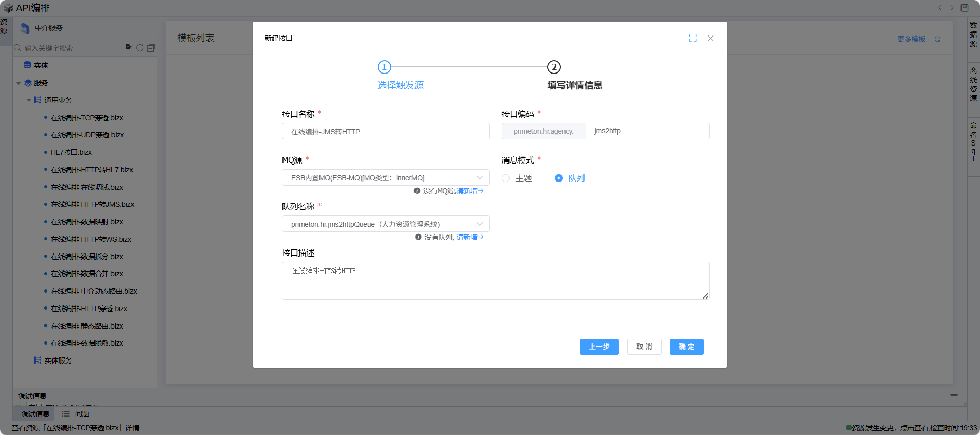Screen dimensions: 980x435
Task: Click the fullscreen icon in the dialog header
Action: (692, 38)
